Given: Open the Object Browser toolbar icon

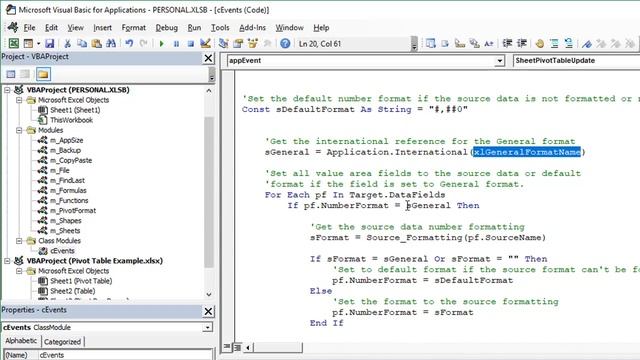Looking at the screenshot, I should (253, 43).
